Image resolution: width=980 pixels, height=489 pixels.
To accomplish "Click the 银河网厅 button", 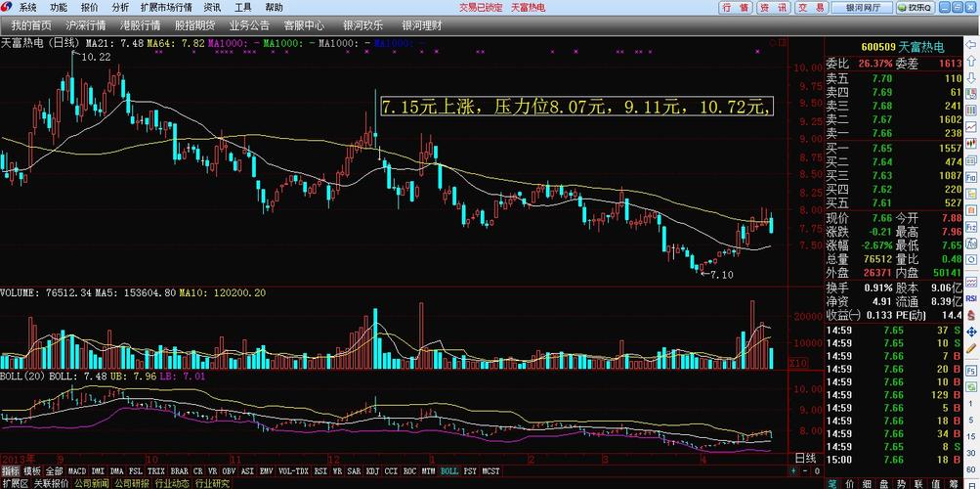I will (x=863, y=8).
